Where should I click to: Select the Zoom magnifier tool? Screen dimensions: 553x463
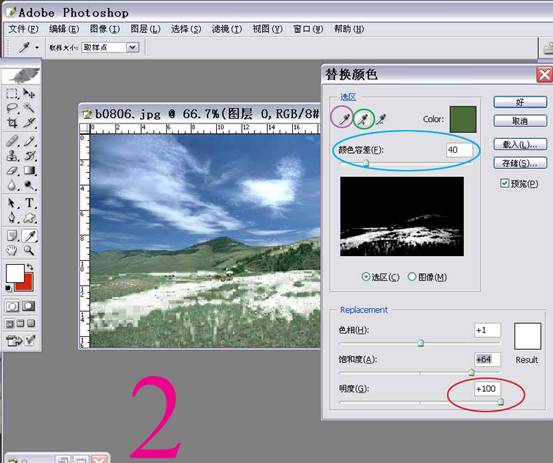coord(29,250)
